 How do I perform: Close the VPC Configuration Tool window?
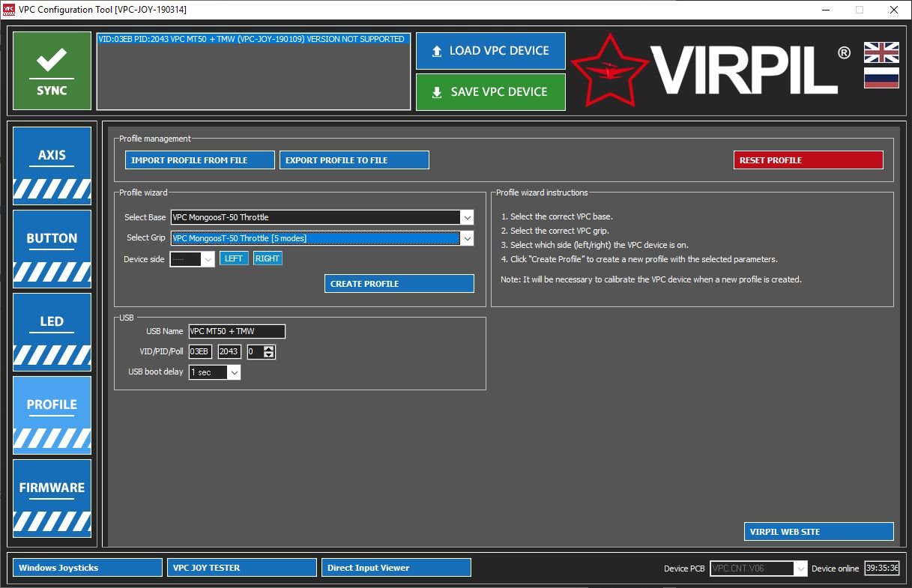[x=894, y=10]
